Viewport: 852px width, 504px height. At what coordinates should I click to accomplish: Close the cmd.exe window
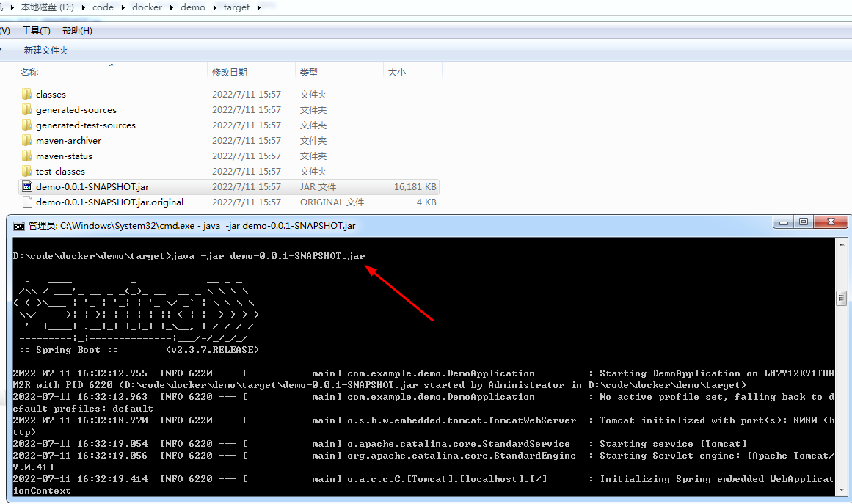[831, 222]
